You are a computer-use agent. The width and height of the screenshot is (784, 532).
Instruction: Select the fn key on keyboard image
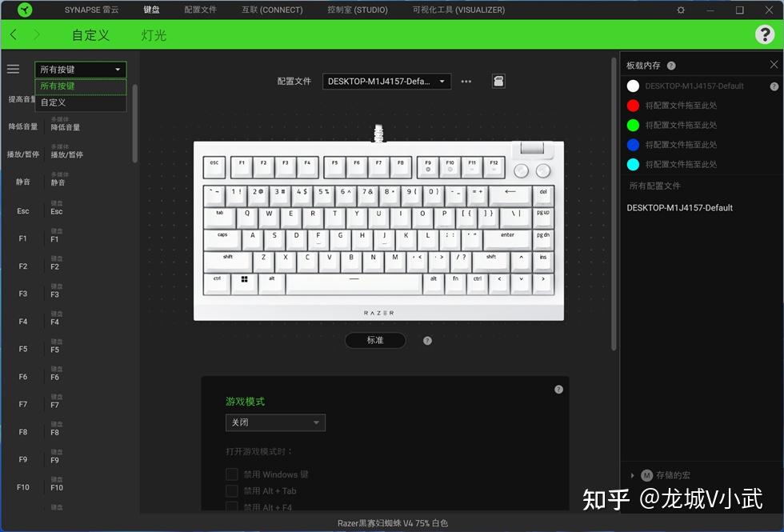455,283
